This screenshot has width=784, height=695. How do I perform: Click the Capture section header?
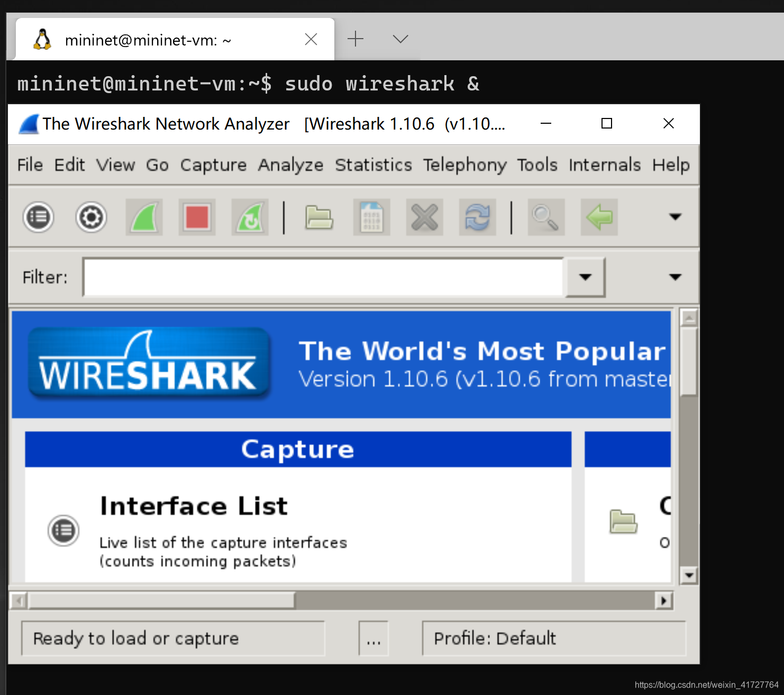[x=298, y=449]
